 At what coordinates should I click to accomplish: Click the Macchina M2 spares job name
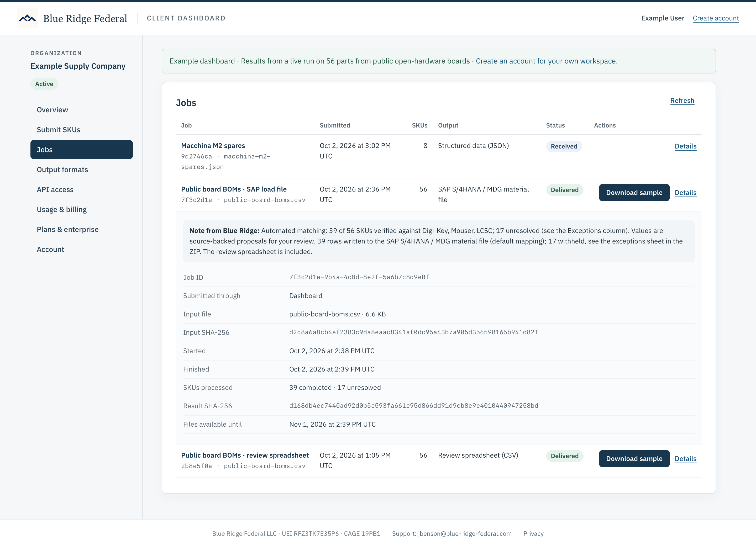[213, 146]
